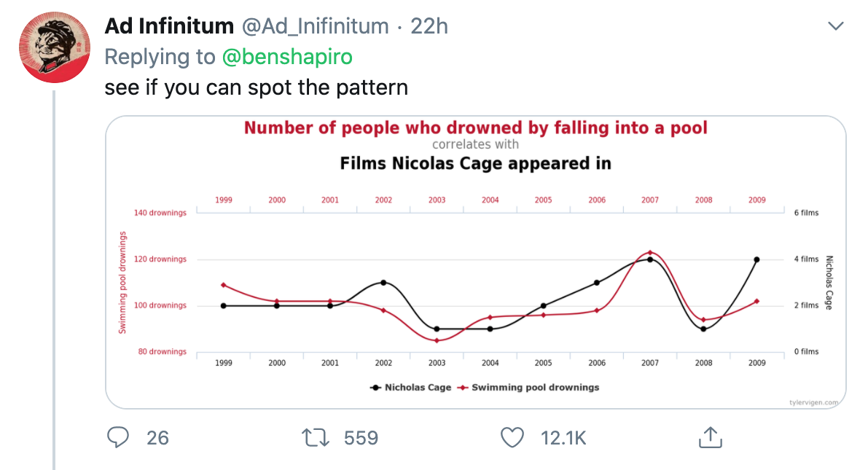Like the tweet with the heart icon
Screen dimensions: 868x470
pos(512,437)
